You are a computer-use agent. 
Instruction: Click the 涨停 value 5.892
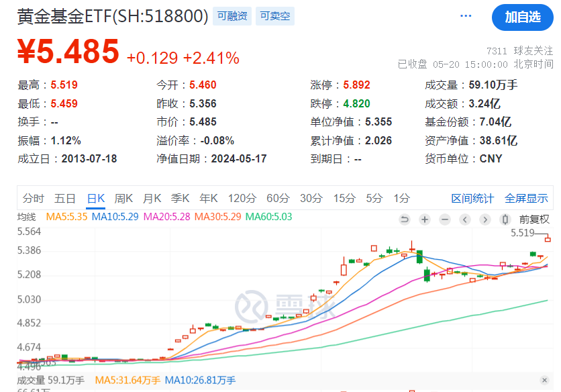click(x=357, y=85)
